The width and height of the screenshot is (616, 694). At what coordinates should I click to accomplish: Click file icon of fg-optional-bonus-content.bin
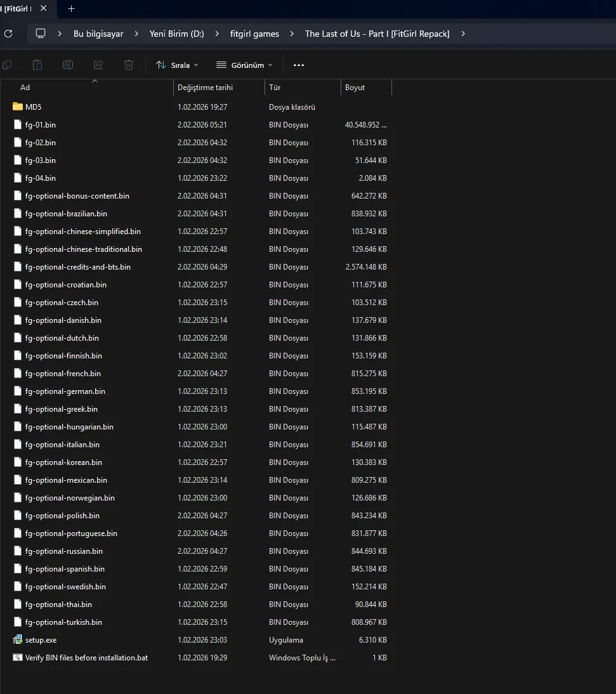18,195
